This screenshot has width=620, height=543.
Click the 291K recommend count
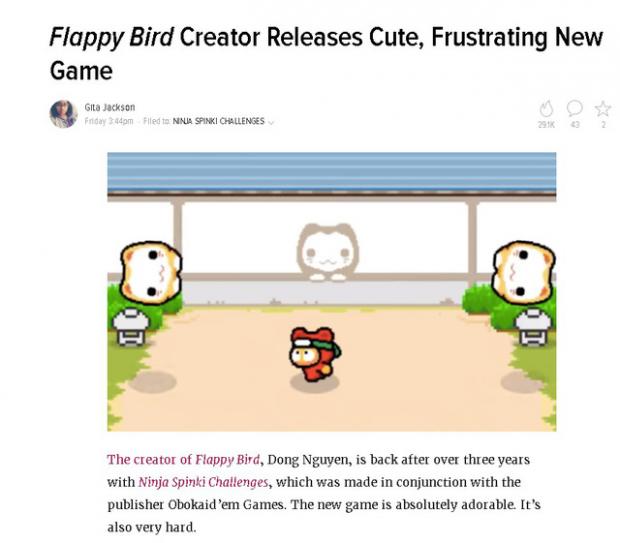tap(546, 125)
